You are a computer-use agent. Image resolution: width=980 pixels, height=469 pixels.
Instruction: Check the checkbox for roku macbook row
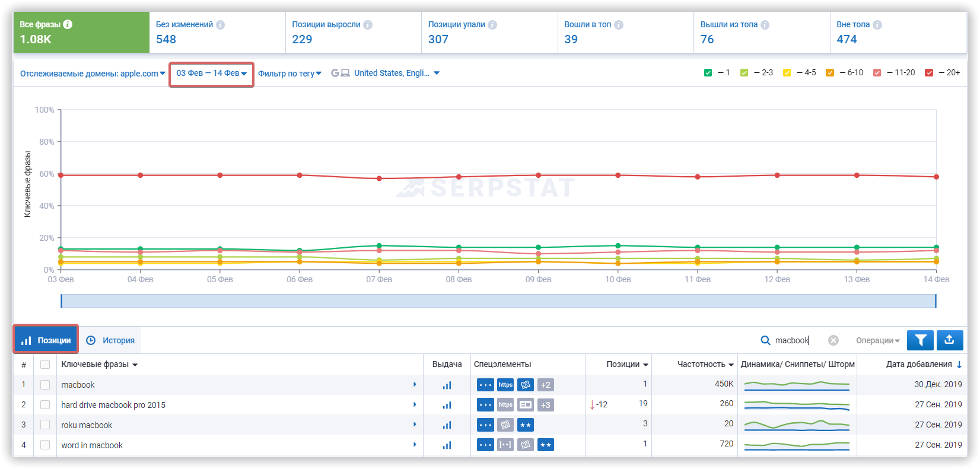(45, 425)
